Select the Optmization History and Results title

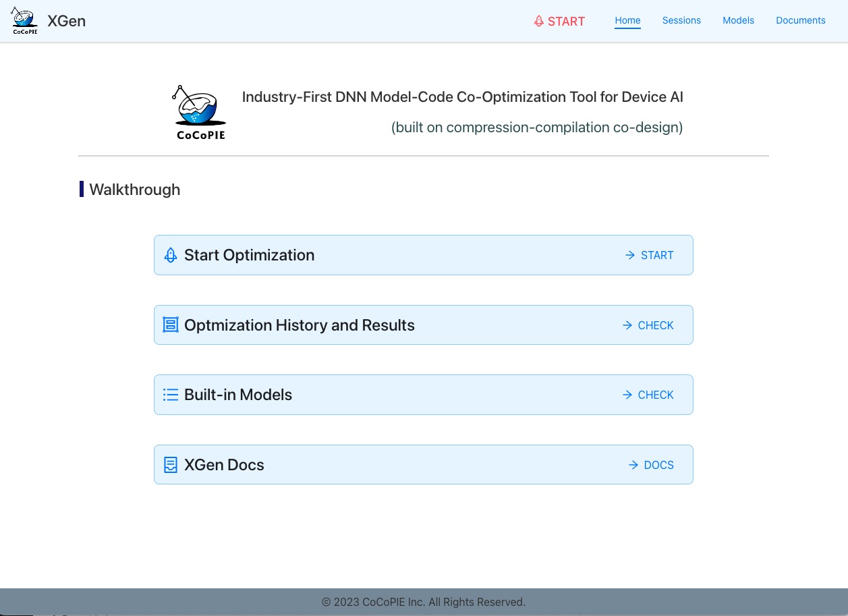coord(300,325)
